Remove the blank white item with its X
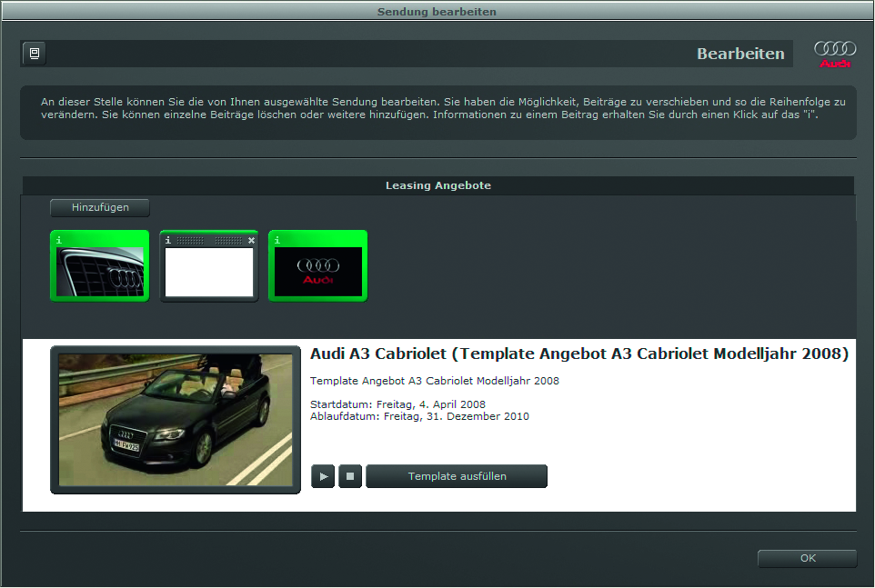The image size is (875, 588). click(251, 240)
